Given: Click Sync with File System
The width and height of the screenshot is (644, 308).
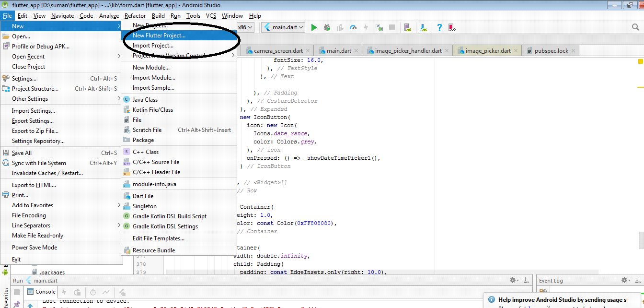Looking at the screenshot, I should point(60,163).
